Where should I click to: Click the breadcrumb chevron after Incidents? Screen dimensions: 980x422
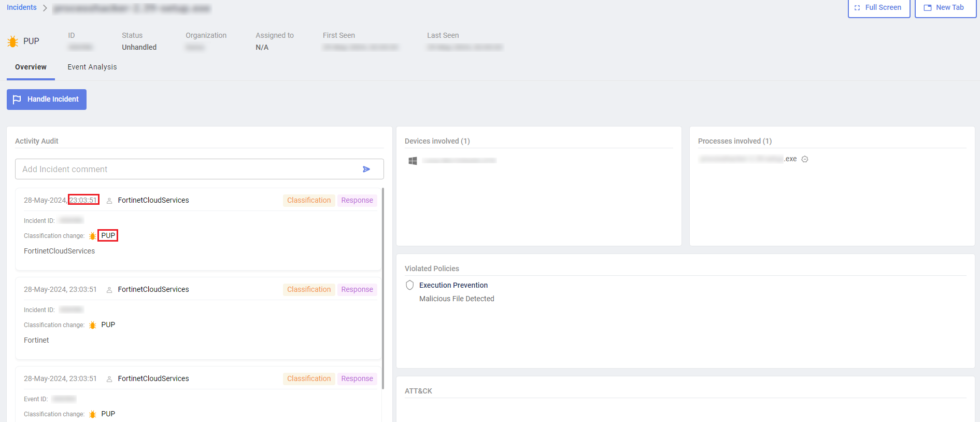[45, 8]
